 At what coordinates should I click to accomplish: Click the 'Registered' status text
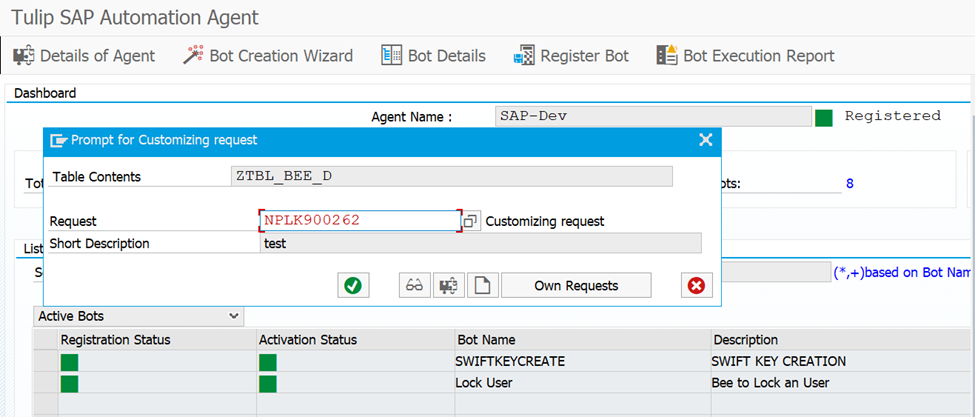coord(892,116)
